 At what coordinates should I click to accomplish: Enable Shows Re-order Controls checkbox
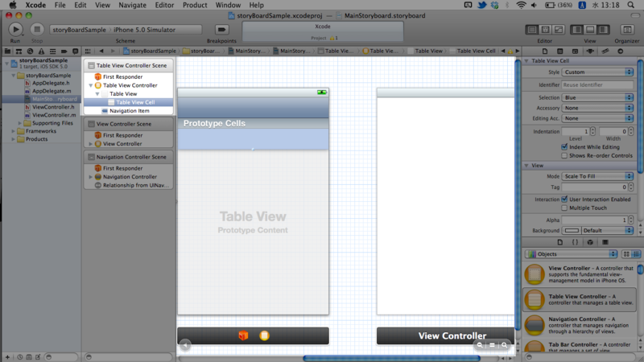tap(564, 155)
